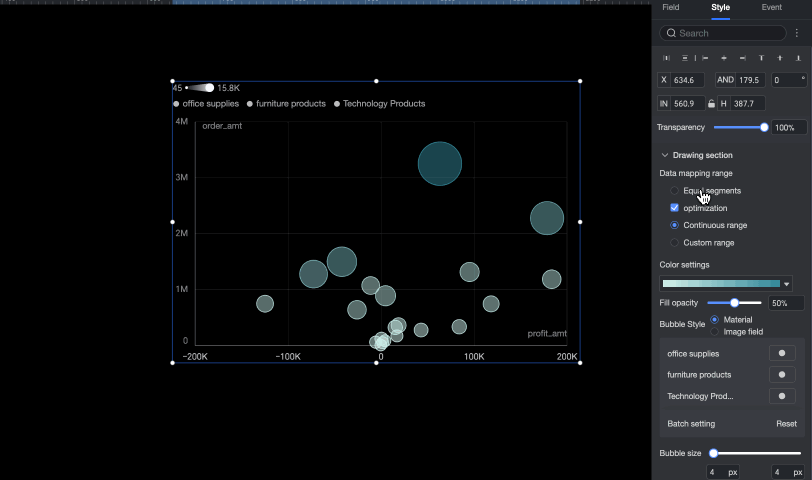Click the office supplies row label in panel
Screen dimensions: 812x480
(693, 354)
